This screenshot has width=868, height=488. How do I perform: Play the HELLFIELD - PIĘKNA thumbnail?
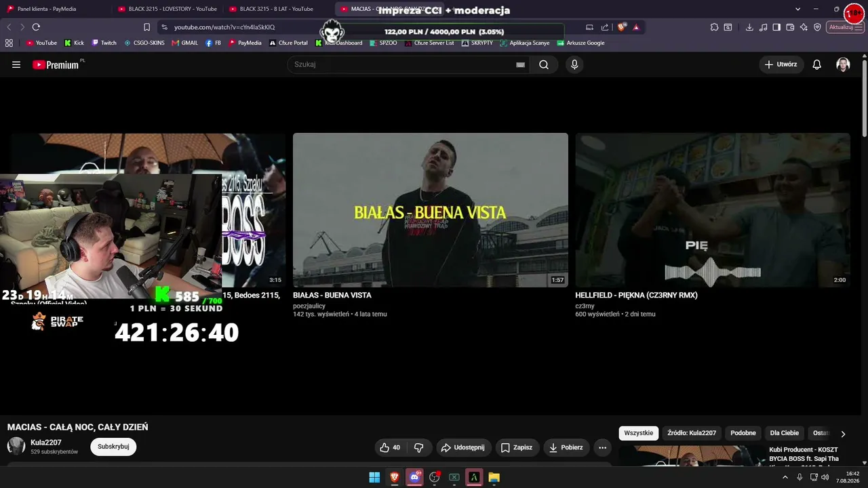click(x=713, y=210)
